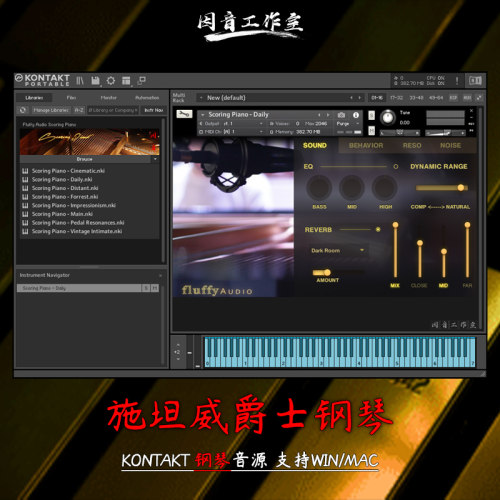Toggle the MIX mic label

tap(395, 286)
